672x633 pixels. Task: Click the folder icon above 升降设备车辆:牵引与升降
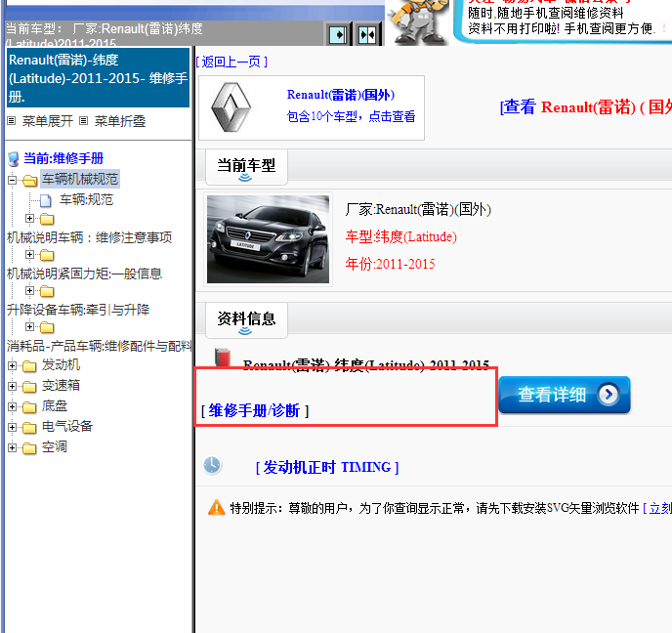coord(47,291)
